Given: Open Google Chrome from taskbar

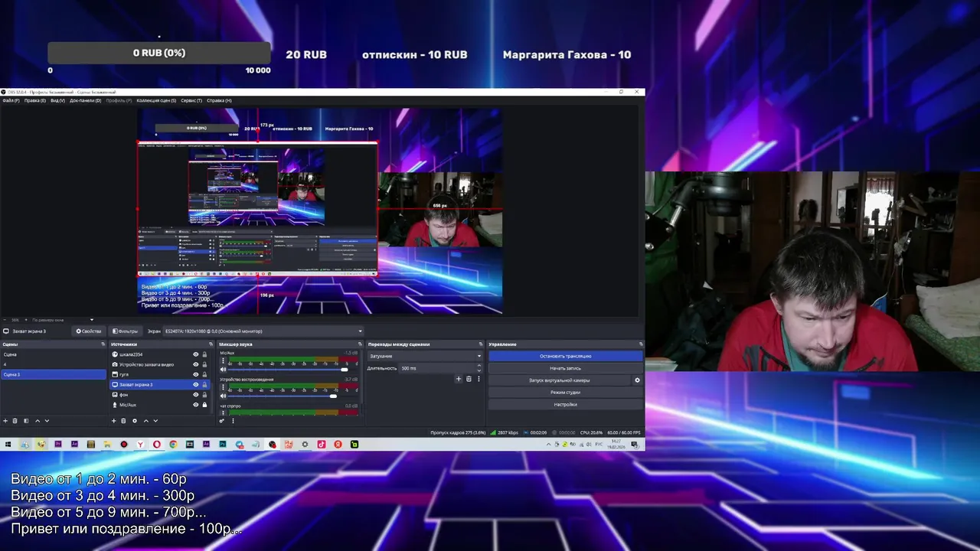Looking at the screenshot, I should (173, 444).
